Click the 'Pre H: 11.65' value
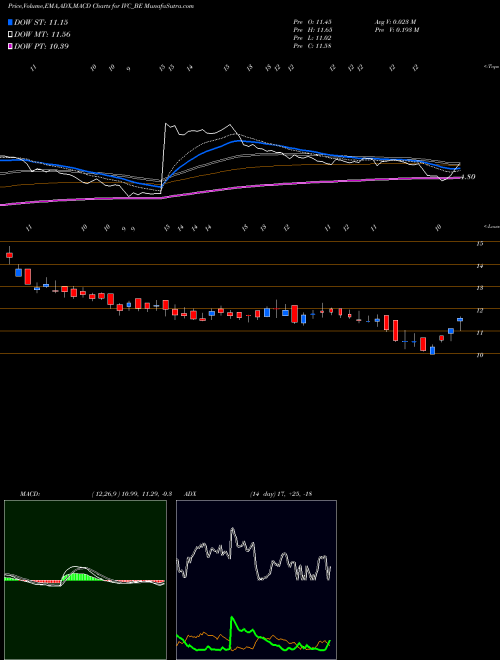Image resolution: width=500 pixels, height=660 pixels. point(312,30)
